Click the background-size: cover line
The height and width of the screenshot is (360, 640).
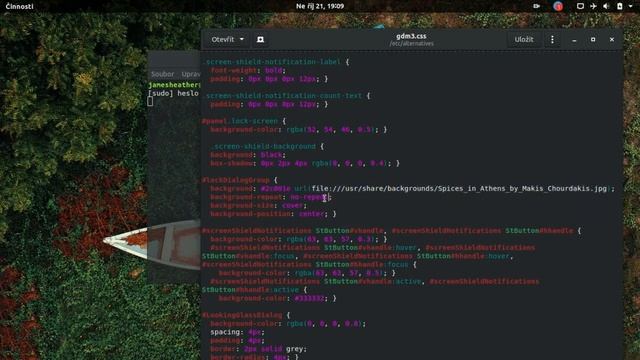tap(258, 205)
